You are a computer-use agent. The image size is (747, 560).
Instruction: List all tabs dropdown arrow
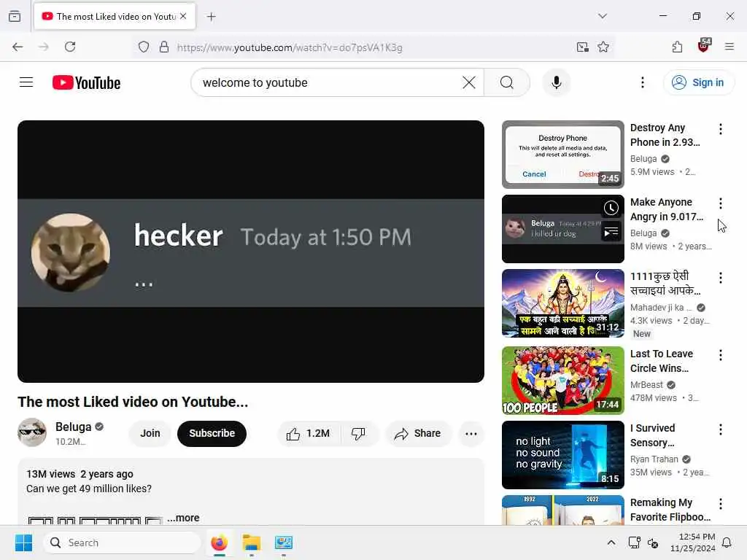pos(602,16)
